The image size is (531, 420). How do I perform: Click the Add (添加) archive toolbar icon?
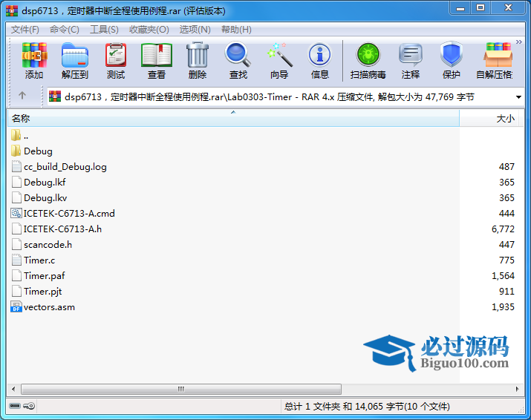tap(34, 60)
